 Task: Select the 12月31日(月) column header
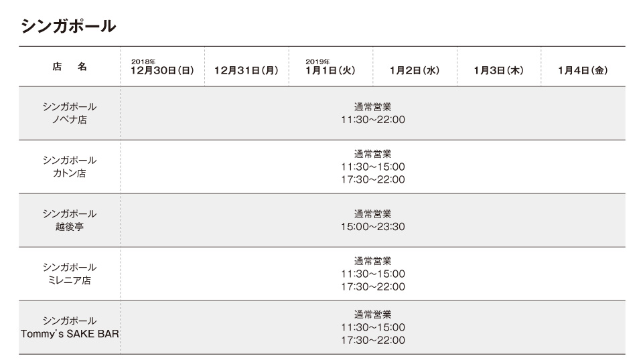246,70
